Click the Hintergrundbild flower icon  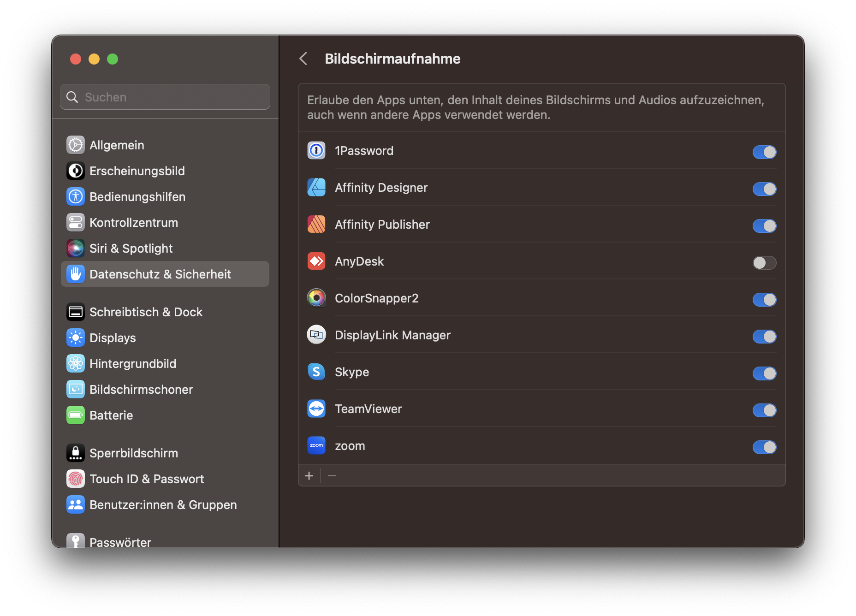(76, 363)
